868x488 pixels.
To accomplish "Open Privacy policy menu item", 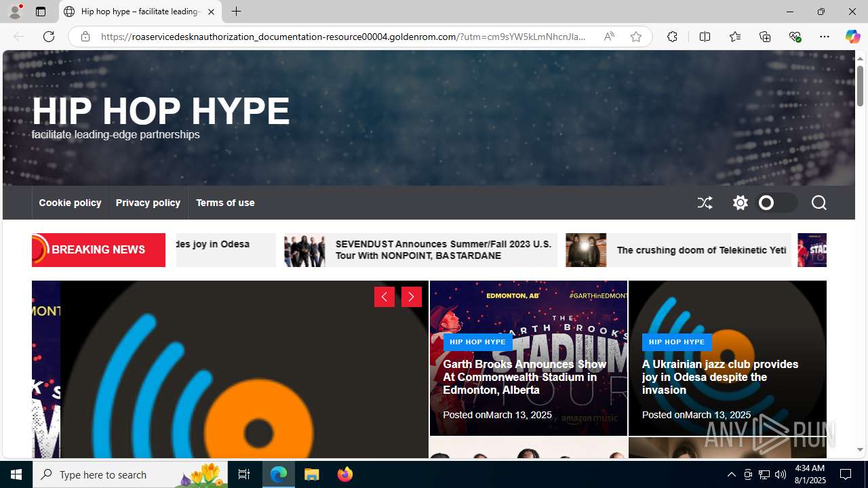I will click(148, 203).
